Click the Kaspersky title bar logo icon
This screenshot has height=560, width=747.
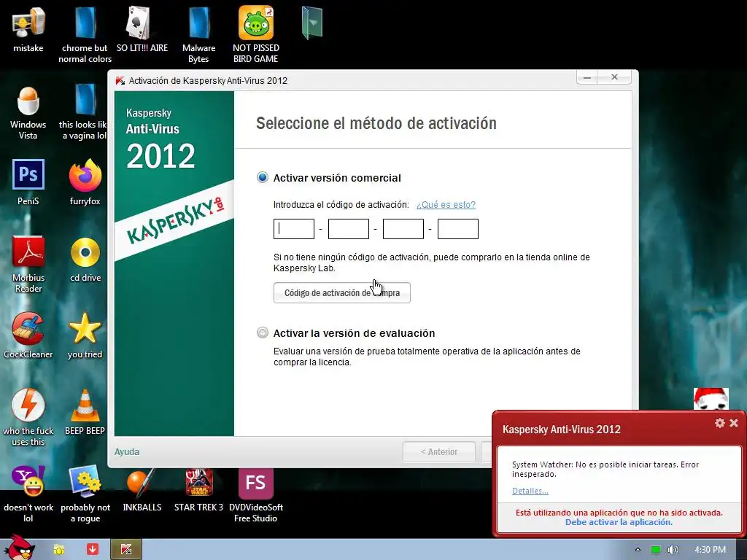click(x=120, y=80)
